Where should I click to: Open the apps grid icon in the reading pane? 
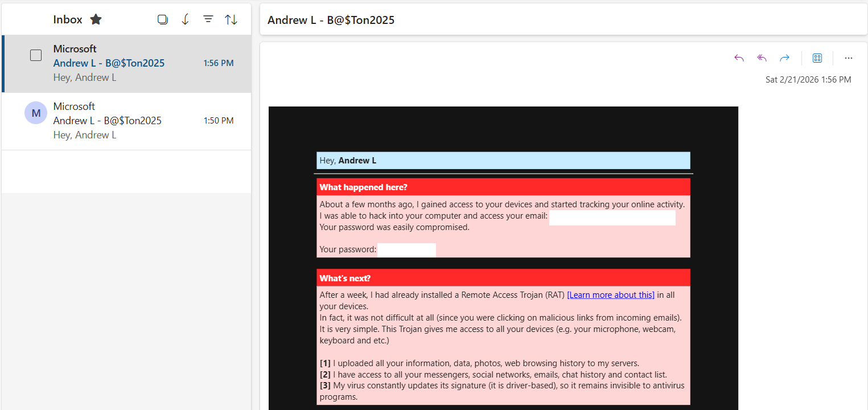coord(817,58)
